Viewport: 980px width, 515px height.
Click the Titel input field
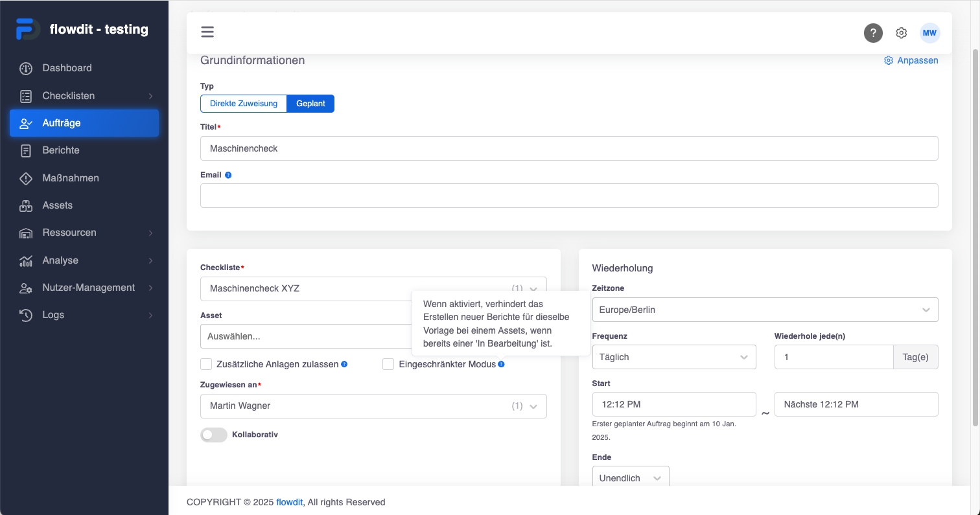click(x=569, y=148)
